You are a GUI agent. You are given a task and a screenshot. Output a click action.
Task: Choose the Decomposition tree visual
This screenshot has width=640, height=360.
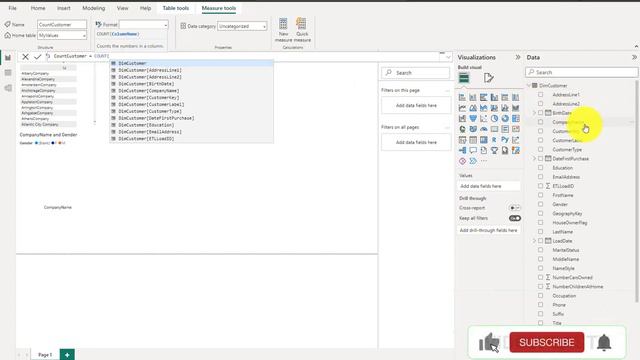click(x=462, y=150)
